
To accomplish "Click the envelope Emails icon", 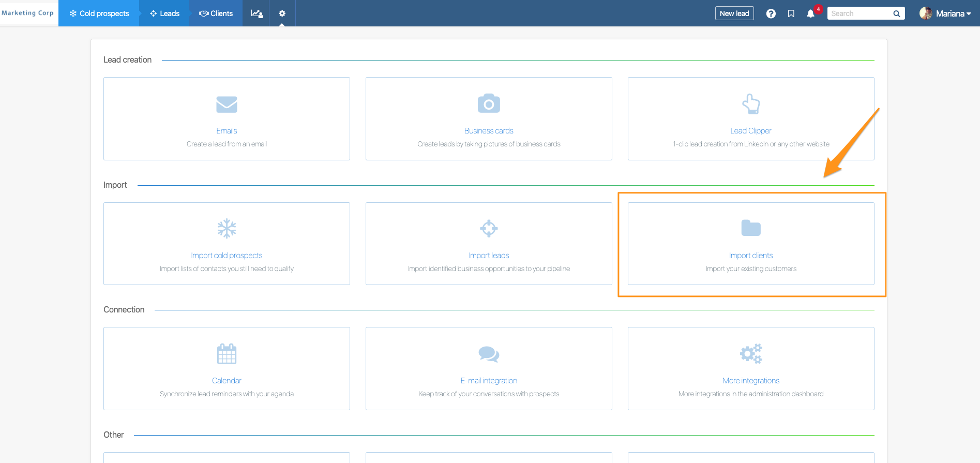I will tap(227, 104).
